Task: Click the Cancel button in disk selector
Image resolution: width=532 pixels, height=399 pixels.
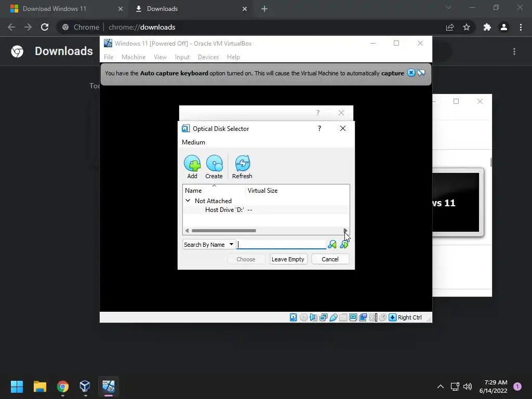Action: 330,259
